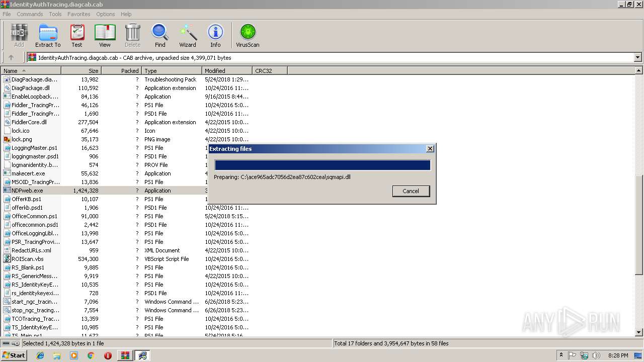Viewport: 644px width, 362px height.
Task: Select the DiagPackage.dll file icon
Action: (7, 88)
